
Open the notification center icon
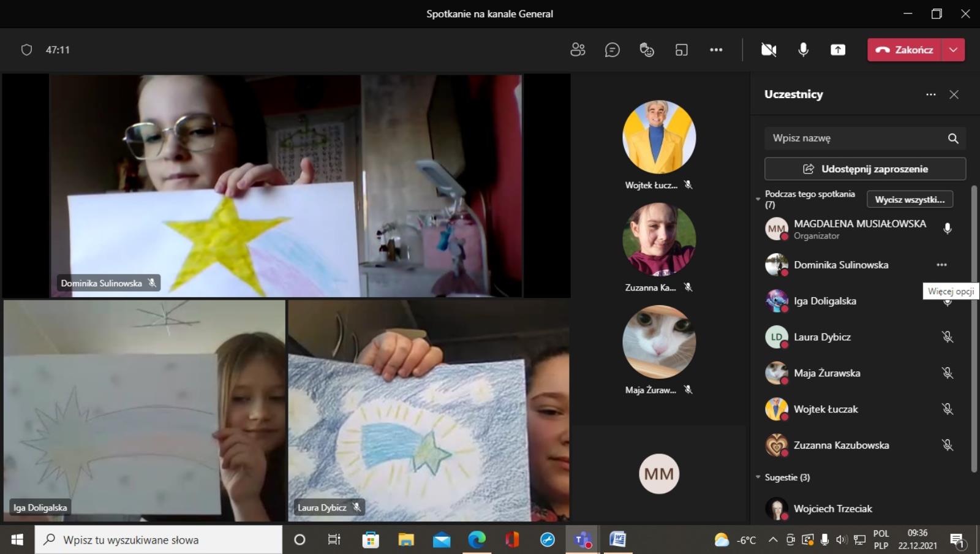click(957, 540)
